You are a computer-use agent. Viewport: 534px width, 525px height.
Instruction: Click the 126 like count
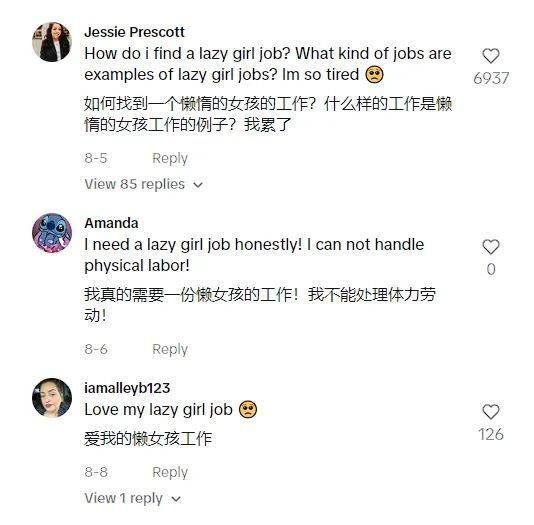tap(491, 434)
